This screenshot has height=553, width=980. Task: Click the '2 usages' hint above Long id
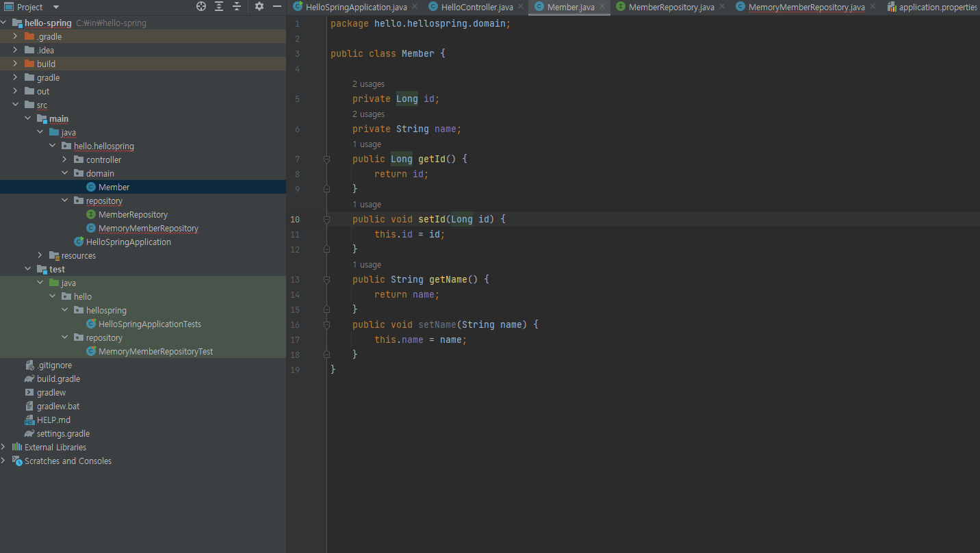tap(368, 84)
